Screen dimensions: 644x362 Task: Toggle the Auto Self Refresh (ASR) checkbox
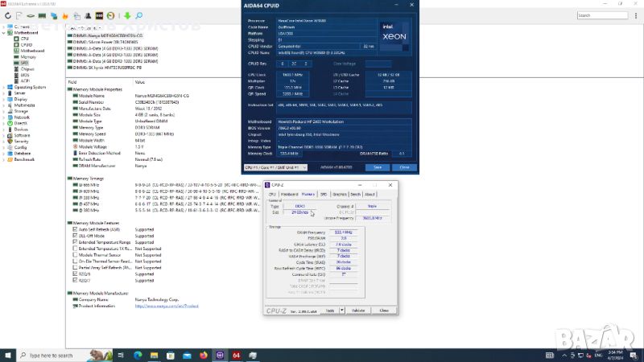coord(75,228)
